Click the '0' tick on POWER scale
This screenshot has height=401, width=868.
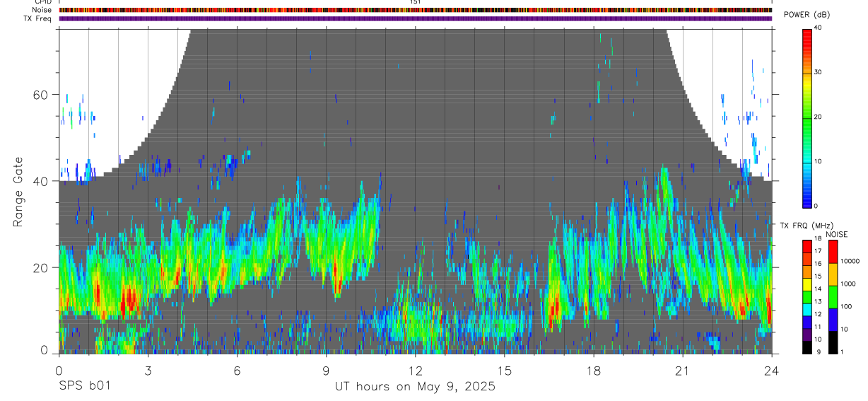[815, 206]
